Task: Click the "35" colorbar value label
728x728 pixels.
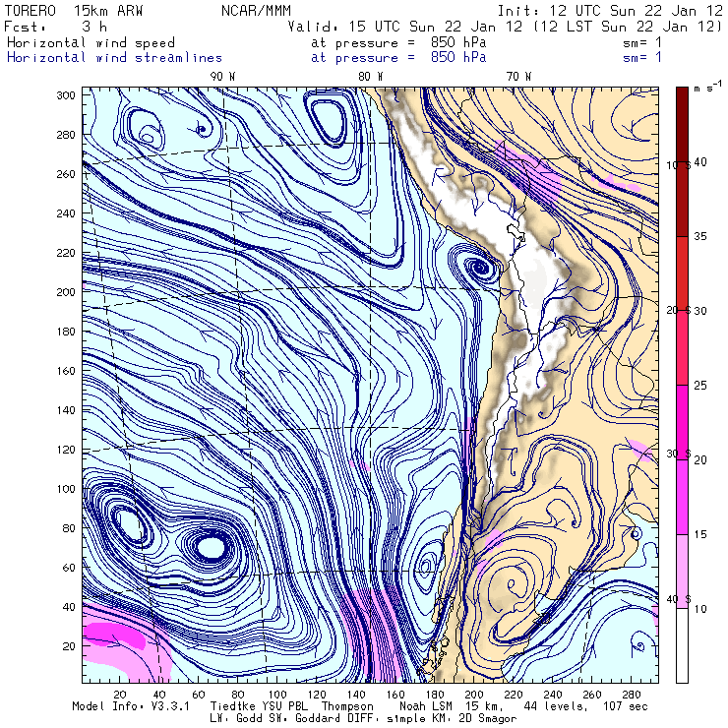Action: (x=700, y=236)
